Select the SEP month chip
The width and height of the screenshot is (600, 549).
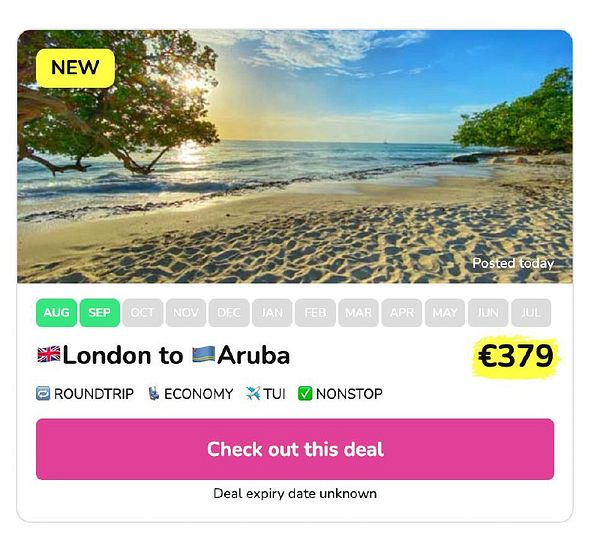(99, 313)
